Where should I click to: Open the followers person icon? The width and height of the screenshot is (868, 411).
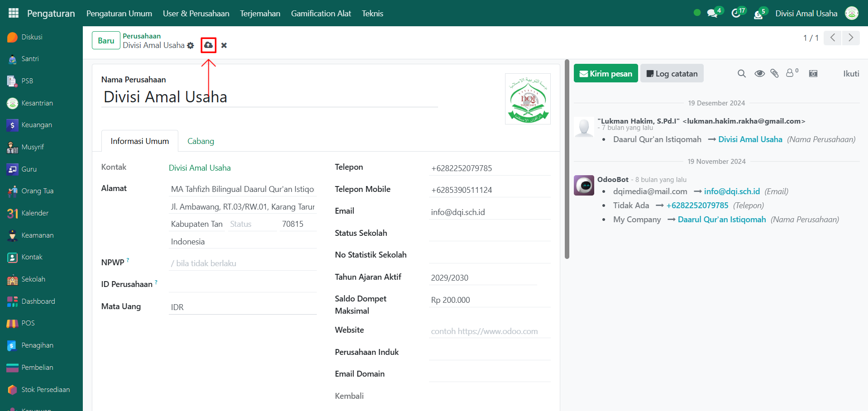pos(790,73)
